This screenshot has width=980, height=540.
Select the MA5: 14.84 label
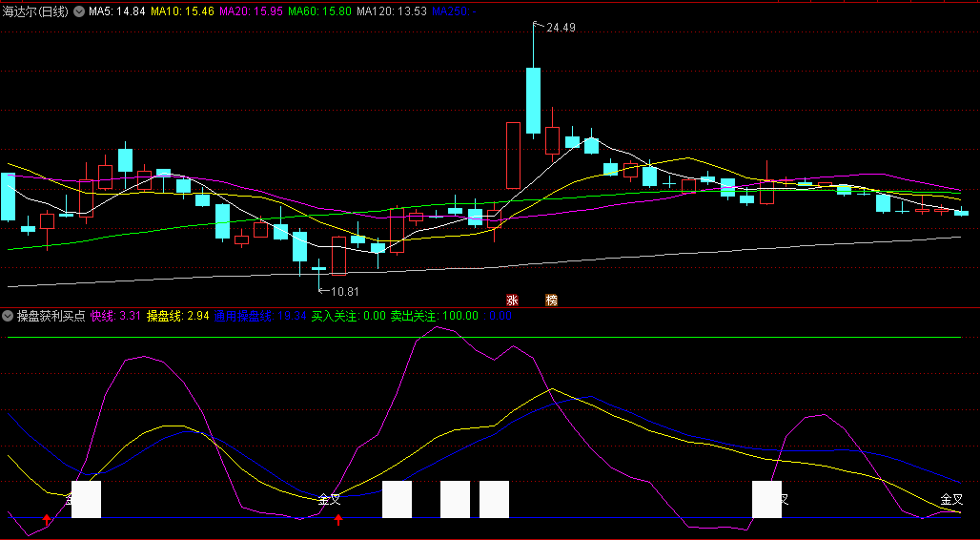(x=115, y=11)
